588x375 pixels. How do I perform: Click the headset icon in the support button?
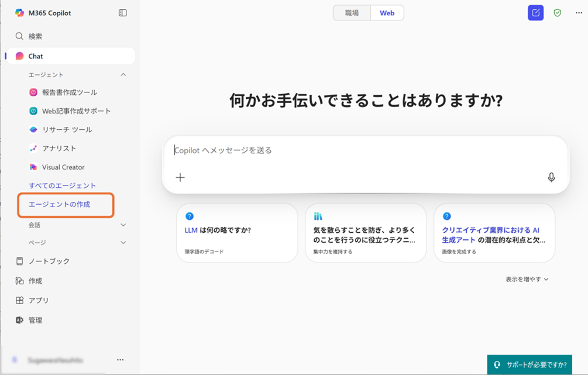pyautogui.click(x=497, y=364)
